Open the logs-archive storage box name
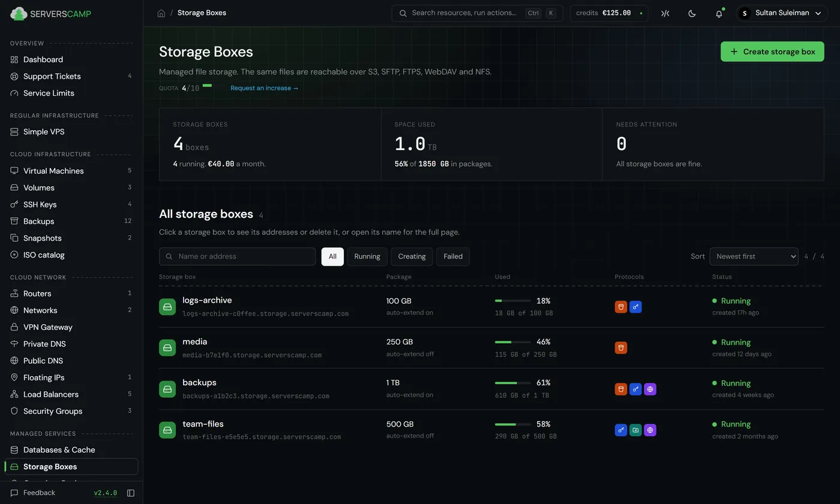 coord(207,300)
